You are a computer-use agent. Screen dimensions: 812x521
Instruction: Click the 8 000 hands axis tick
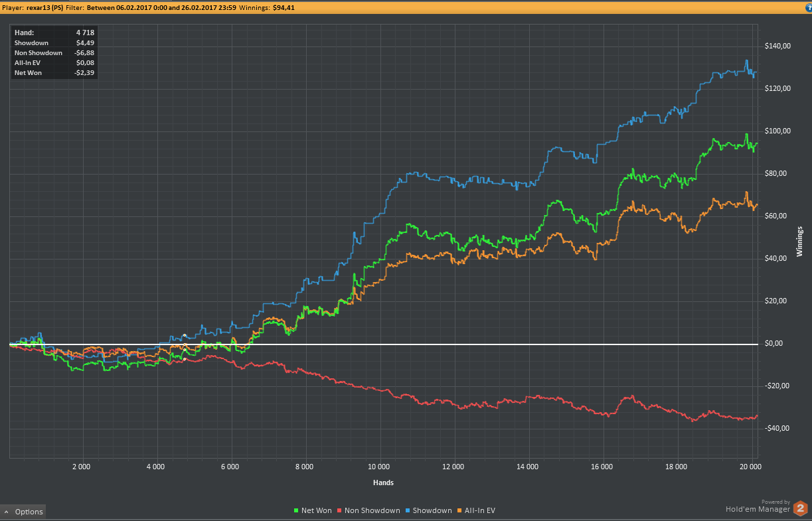pos(304,467)
